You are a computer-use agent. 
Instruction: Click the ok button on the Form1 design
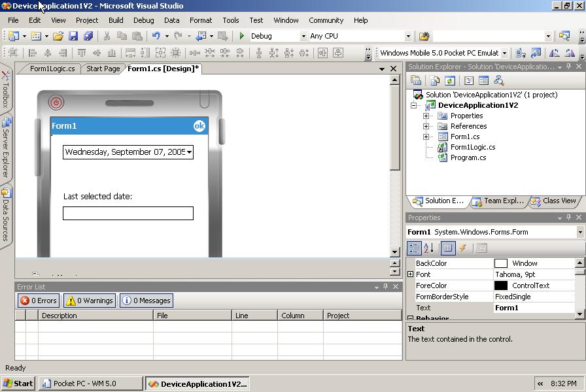pyautogui.click(x=199, y=126)
